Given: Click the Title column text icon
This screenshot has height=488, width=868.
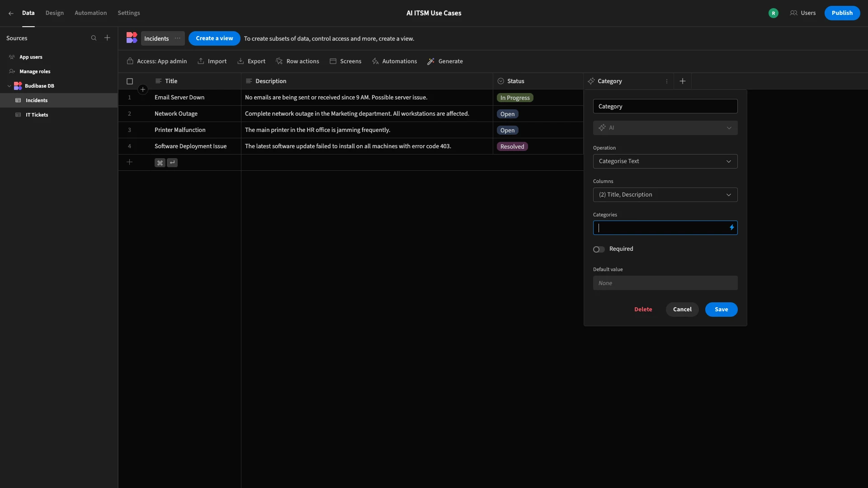Looking at the screenshot, I should pos(158,81).
